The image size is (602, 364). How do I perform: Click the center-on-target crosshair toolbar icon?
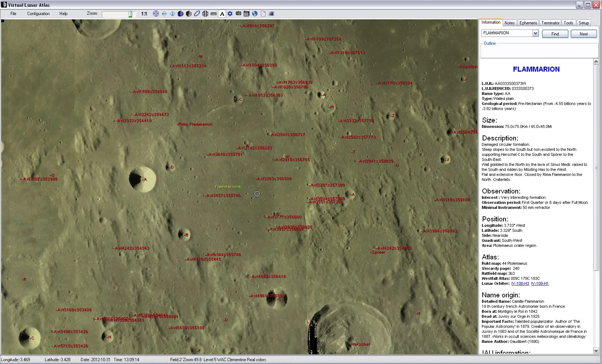(156, 14)
